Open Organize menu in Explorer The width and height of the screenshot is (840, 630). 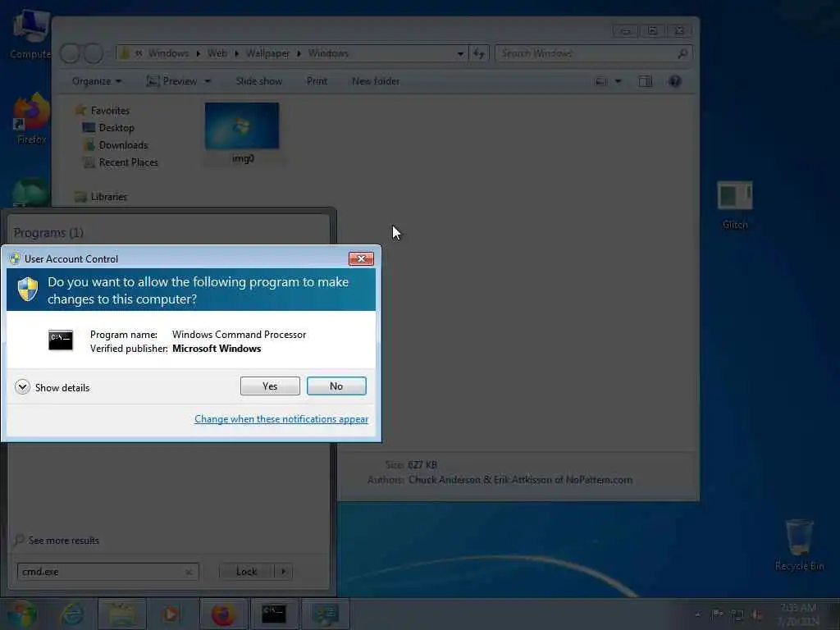click(97, 81)
